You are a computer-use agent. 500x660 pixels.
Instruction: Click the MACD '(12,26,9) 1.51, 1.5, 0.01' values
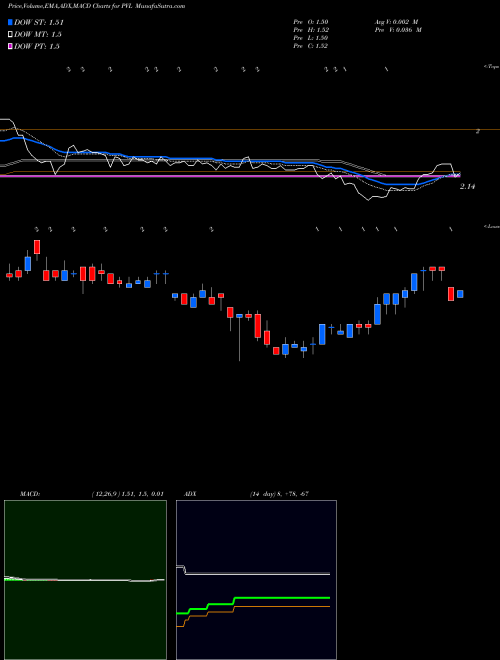tap(127, 494)
